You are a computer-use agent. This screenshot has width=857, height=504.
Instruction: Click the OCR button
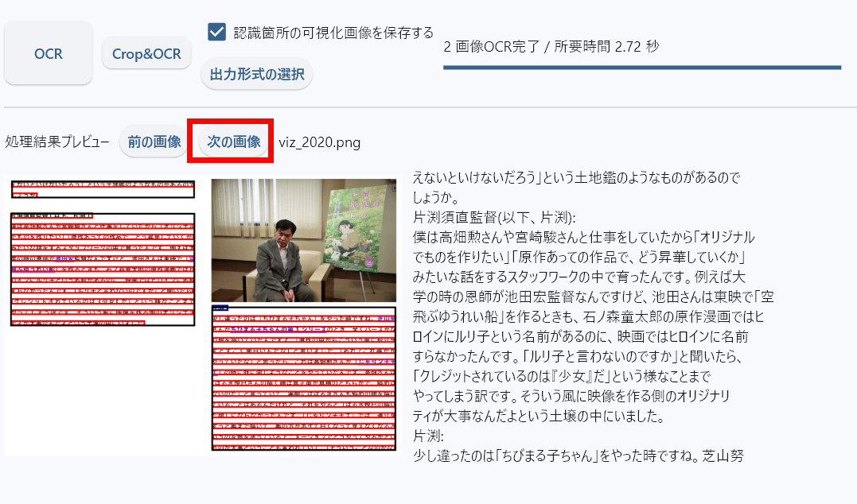[x=48, y=53]
